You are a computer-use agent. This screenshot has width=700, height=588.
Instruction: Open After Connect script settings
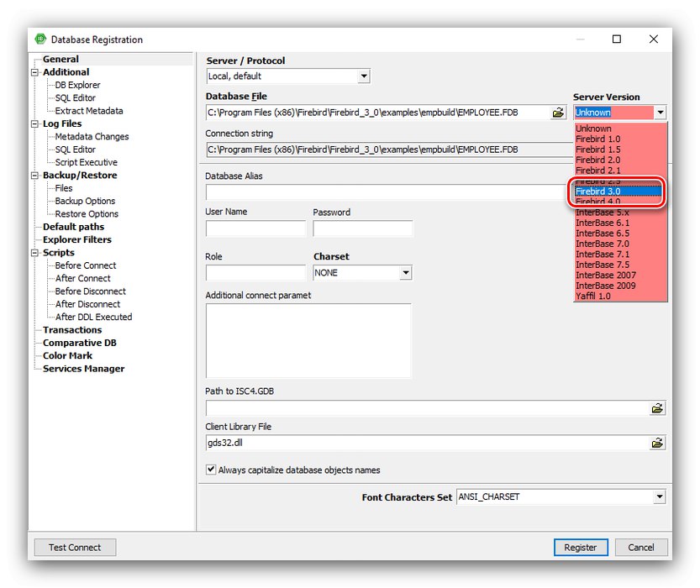(82, 278)
